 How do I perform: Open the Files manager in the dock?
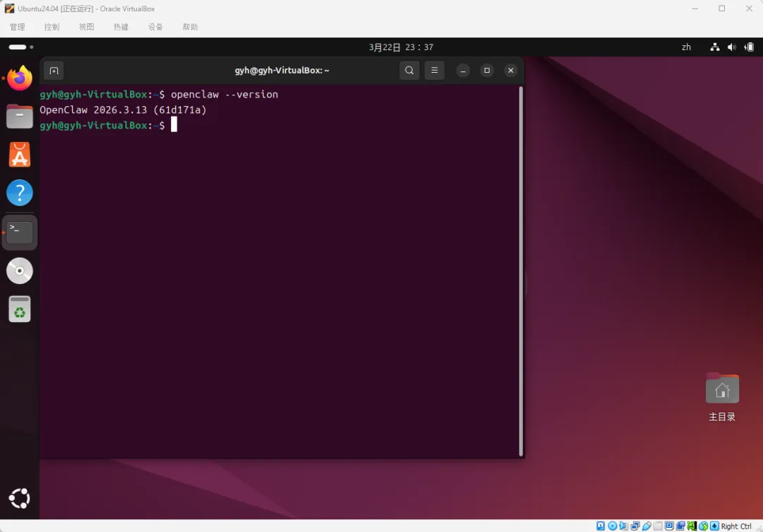point(20,117)
